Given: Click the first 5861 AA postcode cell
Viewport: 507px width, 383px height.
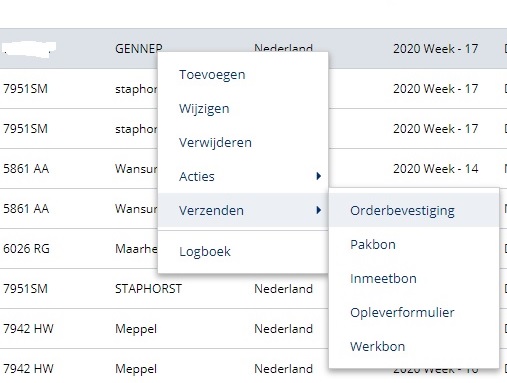Looking at the screenshot, I should (26, 169).
